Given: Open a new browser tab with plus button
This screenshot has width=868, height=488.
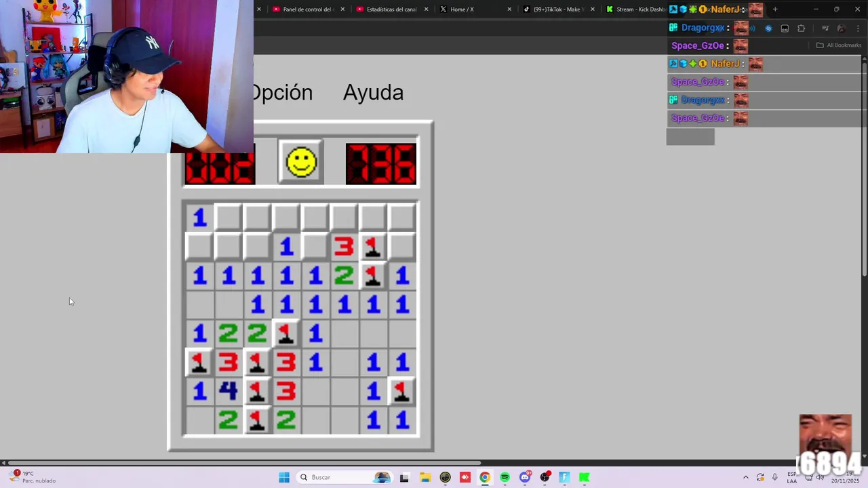Looking at the screenshot, I should coord(775,9).
